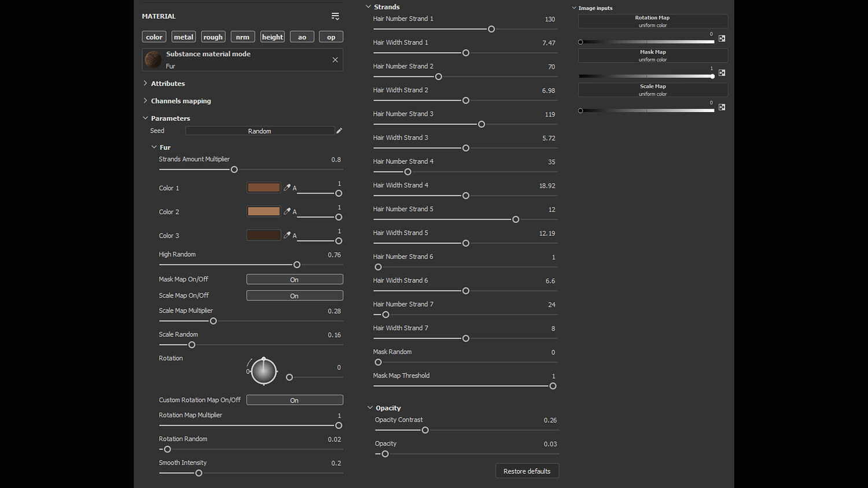Viewport: 868px width, 488px height.
Task: Click the Mask Map image input icon
Action: 722,73
